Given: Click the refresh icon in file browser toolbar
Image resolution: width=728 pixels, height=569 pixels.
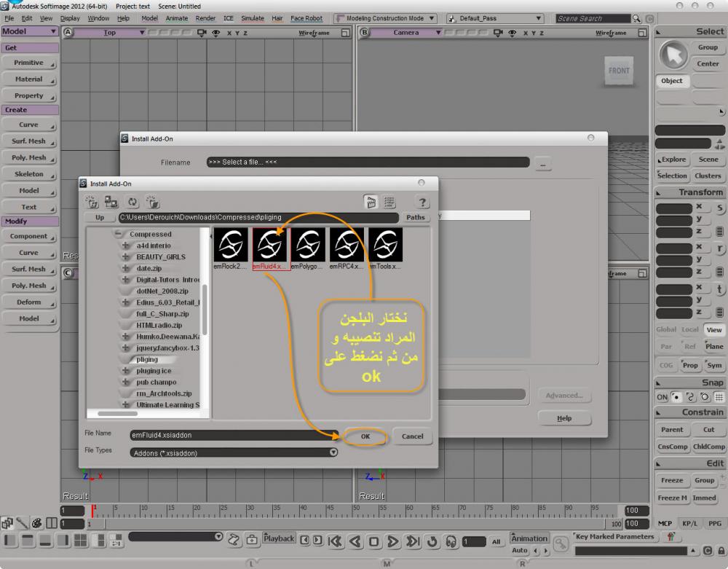Looking at the screenshot, I should [132, 202].
